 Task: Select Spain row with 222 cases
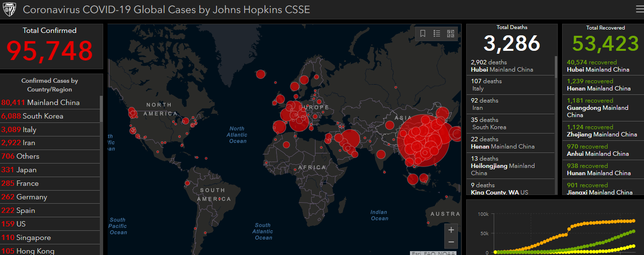click(x=50, y=210)
